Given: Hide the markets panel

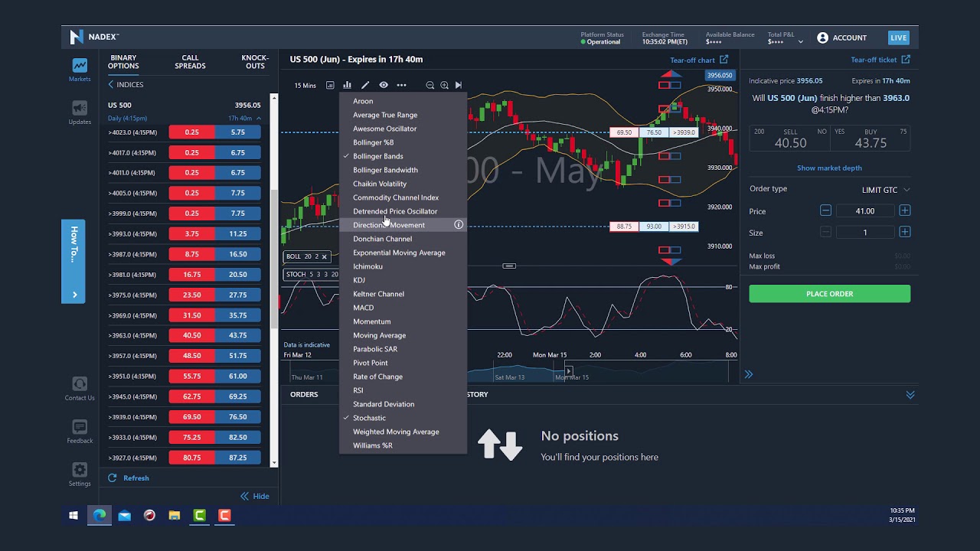Looking at the screenshot, I should pyautogui.click(x=255, y=496).
